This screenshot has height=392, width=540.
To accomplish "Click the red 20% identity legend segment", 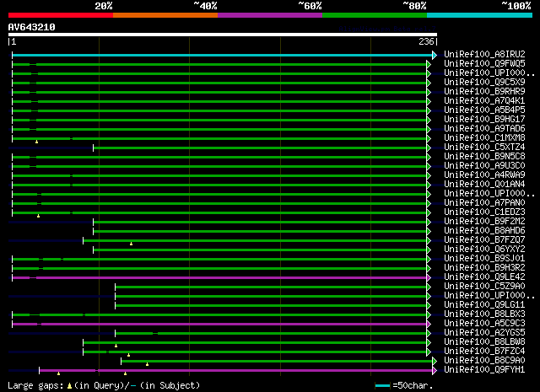I will 61,15.
